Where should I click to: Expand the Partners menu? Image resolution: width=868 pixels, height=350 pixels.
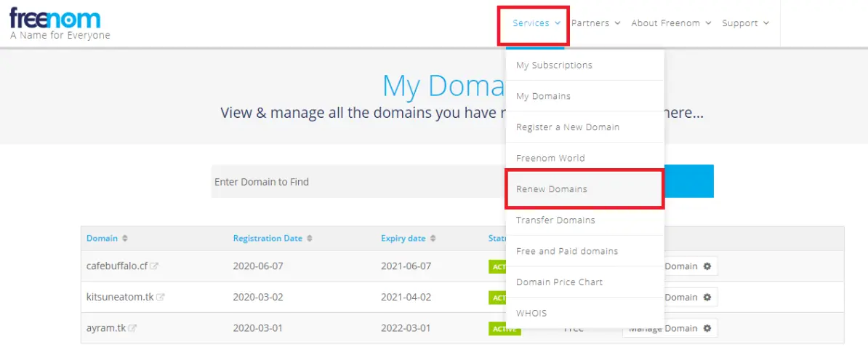(595, 23)
